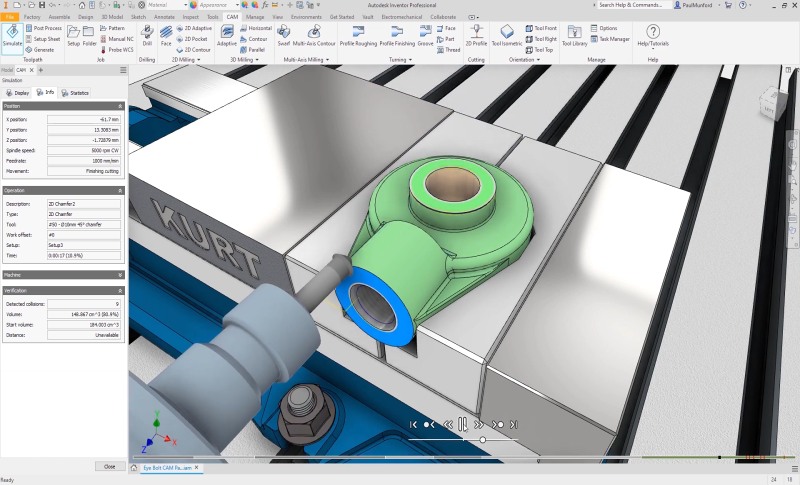The height and width of the screenshot is (485, 800).
Task: Start a 2D Pocket operation
Action: point(192,39)
